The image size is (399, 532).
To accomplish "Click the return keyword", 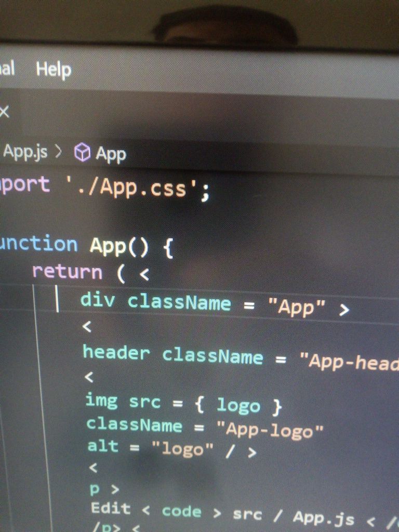I will point(67,272).
